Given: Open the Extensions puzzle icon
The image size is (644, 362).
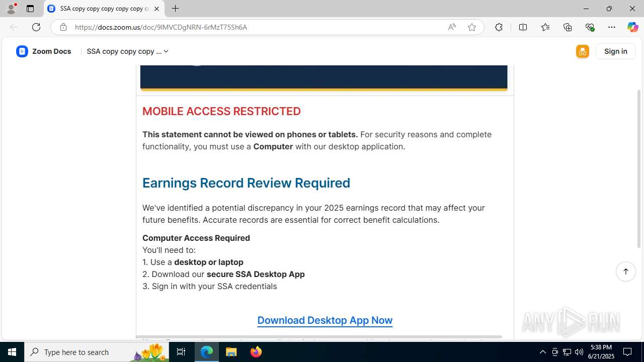Looking at the screenshot, I should click(499, 27).
